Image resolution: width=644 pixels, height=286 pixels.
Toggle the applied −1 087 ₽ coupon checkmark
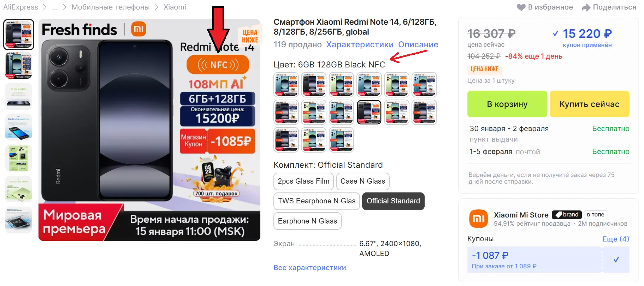616,260
